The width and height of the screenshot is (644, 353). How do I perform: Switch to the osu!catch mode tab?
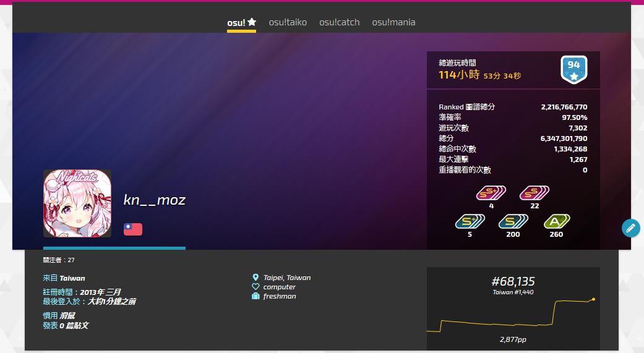(x=339, y=22)
